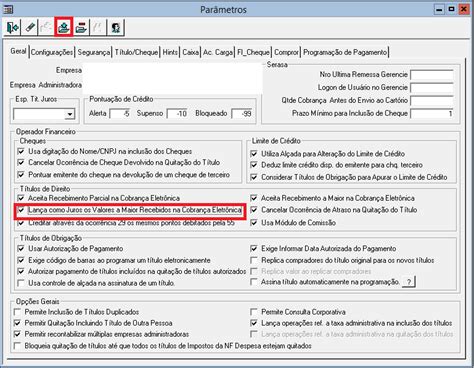
Task: Expand the Esp. Tít. Juros dropdown
Action: coord(69,114)
